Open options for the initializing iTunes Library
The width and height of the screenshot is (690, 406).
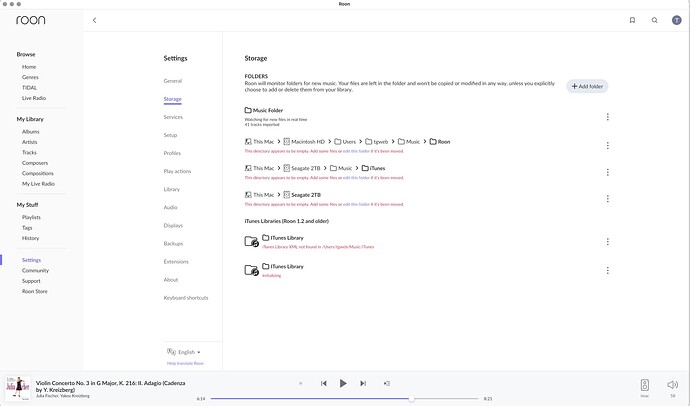607,270
